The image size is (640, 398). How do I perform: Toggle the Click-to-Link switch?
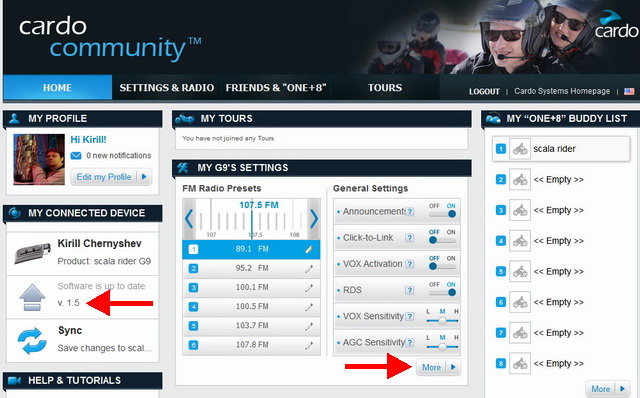pos(442,240)
